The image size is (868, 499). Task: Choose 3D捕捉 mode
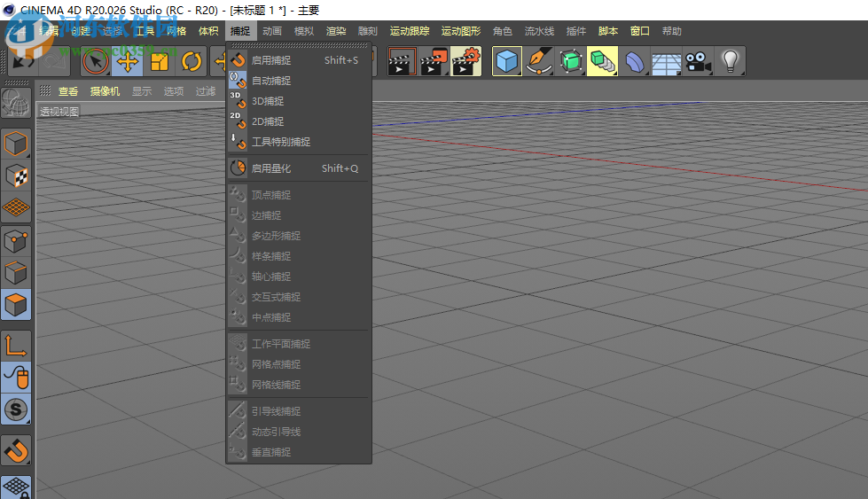click(299, 101)
